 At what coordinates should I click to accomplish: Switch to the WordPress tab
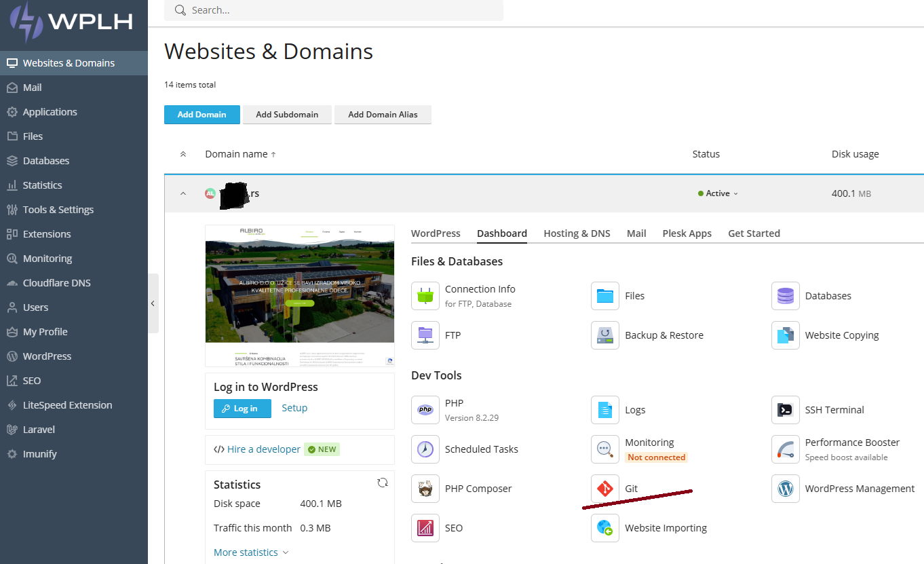click(x=436, y=233)
